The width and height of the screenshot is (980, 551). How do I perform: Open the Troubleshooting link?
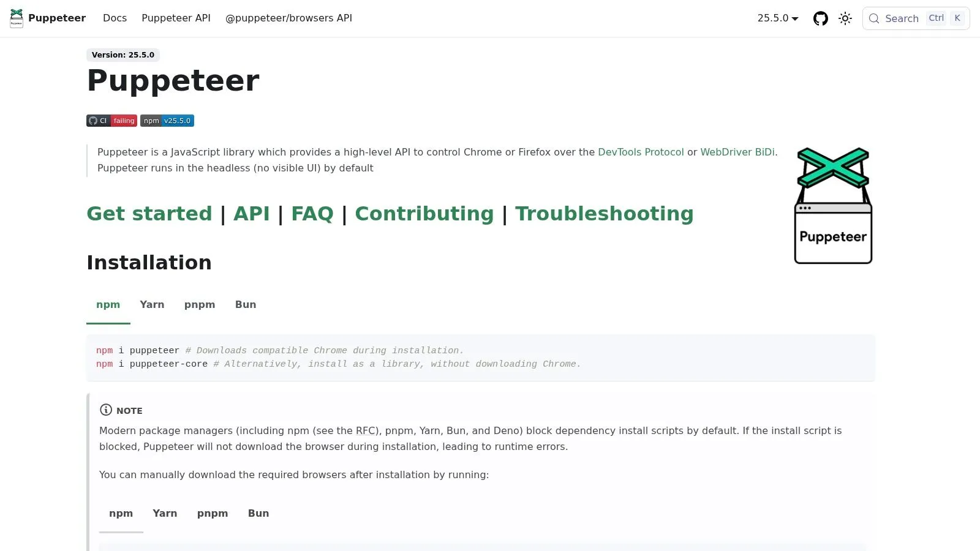click(605, 214)
